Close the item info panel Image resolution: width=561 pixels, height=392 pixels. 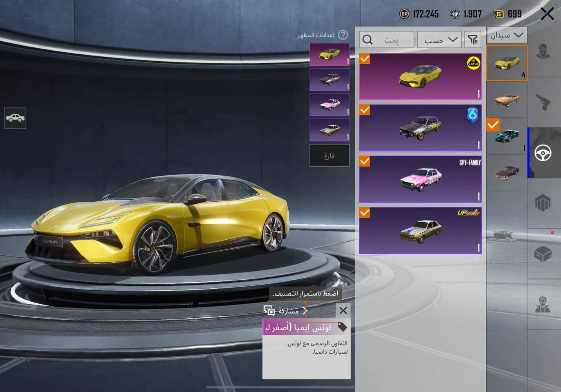coord(343,311)
